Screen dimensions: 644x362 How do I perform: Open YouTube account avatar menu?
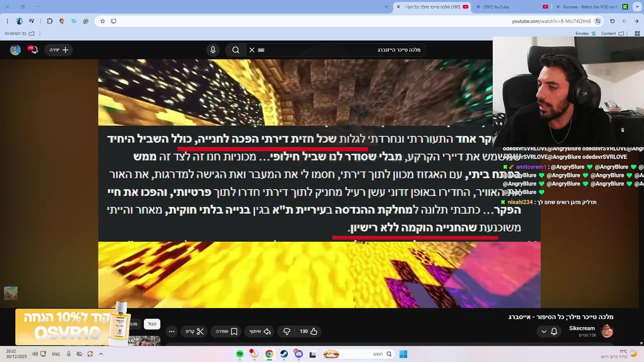click(x=15, y=50)
